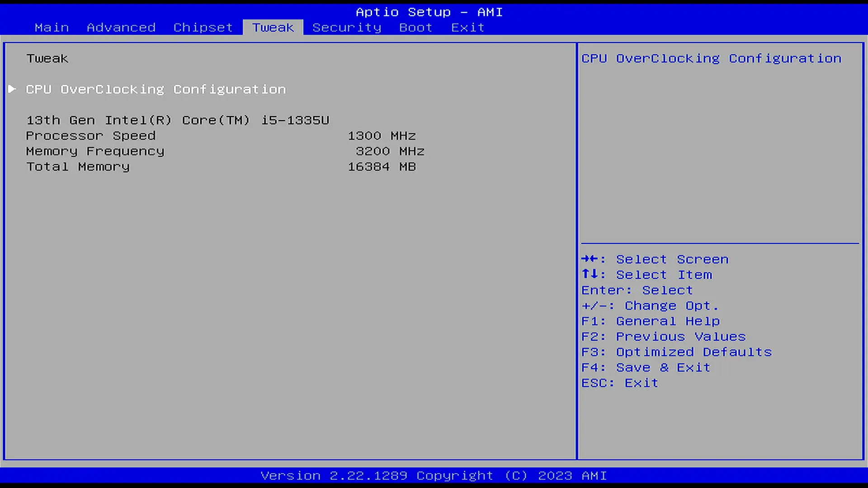Open the Exit tab
The height and width of the screenshot is (488, 868).
point(467,28)
